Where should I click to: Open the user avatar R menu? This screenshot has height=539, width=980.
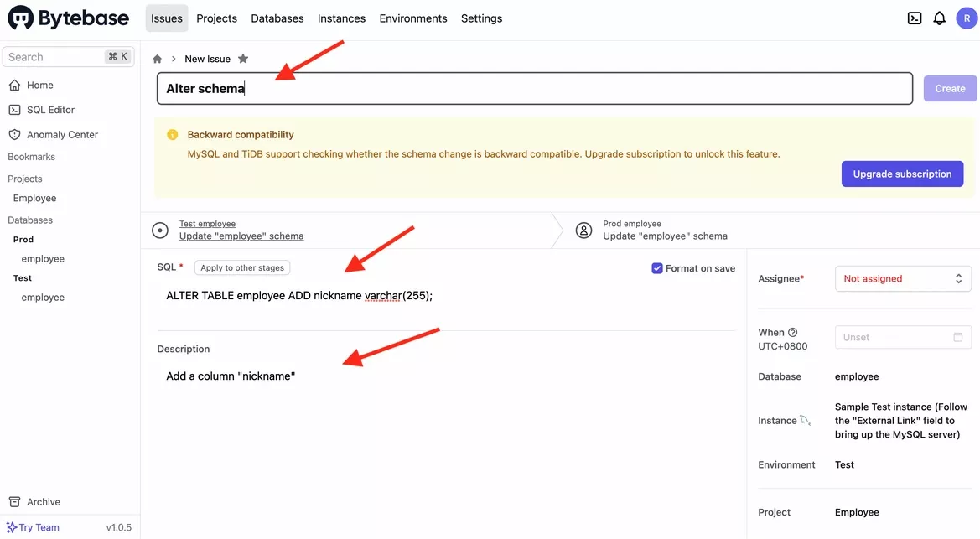pos(967,18)
